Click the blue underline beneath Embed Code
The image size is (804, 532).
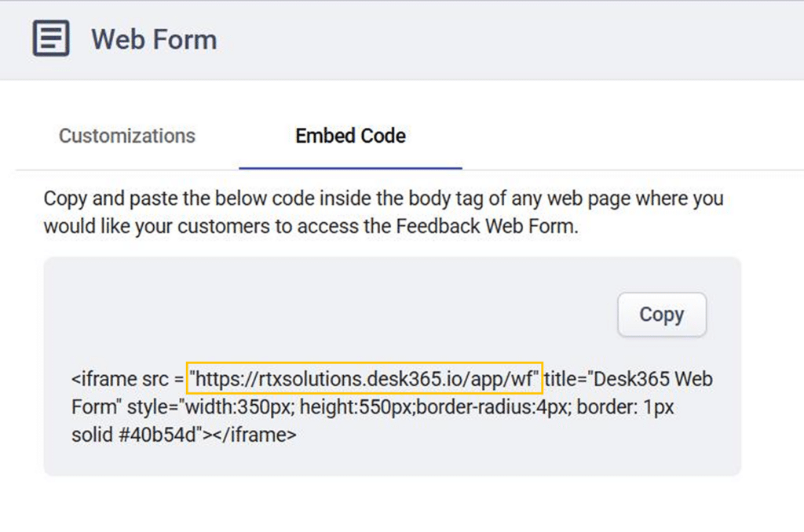(350, 168)
